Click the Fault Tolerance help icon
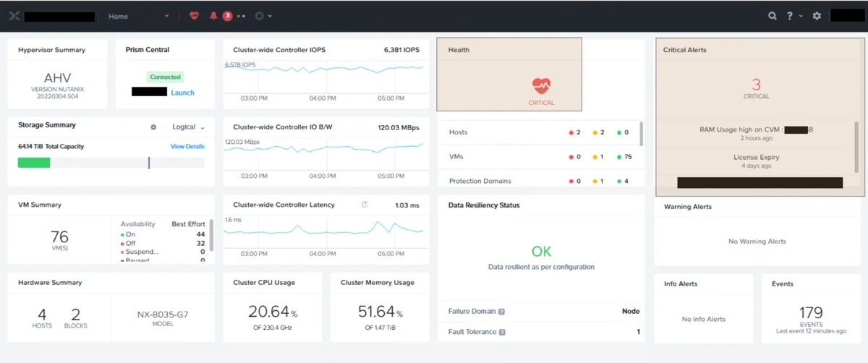The height and width of the screenshot is (363, 868). 502,332
